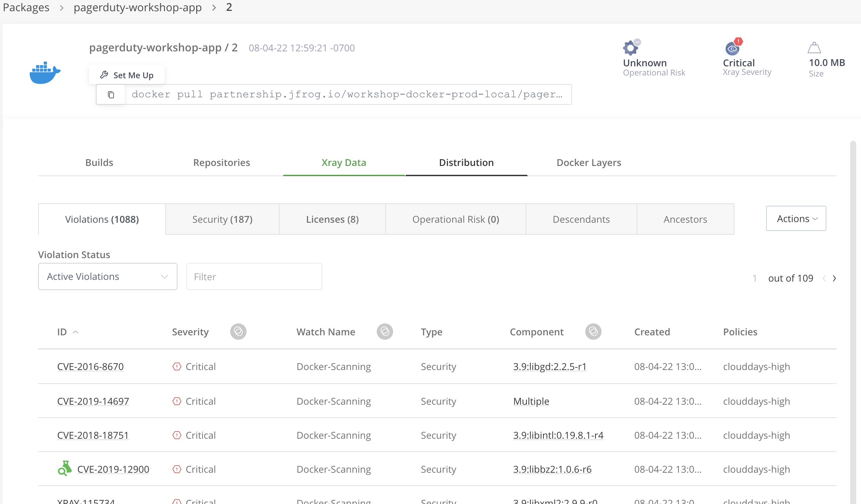Click the 10.0 MB size value
This screenshot has height=504, width=861.
coord(827,63)
